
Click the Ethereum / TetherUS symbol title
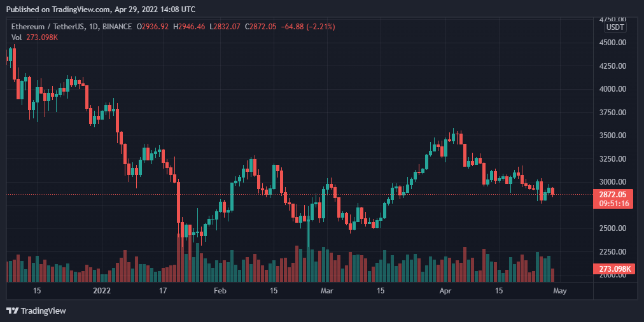click(x=47, y=27)
